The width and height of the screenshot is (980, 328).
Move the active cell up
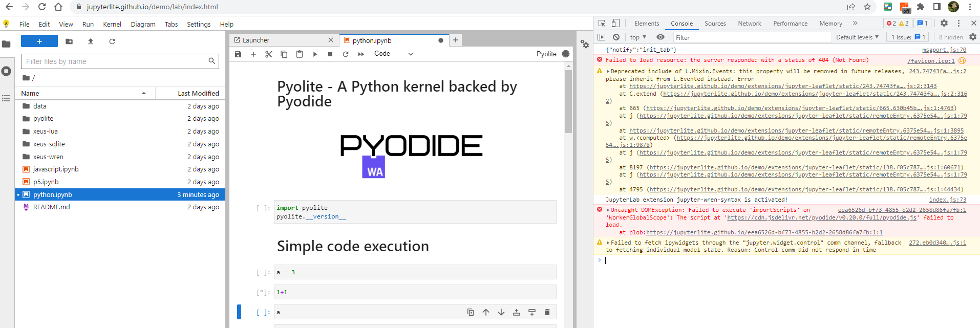pyautogui.click(x=486, y=312)
